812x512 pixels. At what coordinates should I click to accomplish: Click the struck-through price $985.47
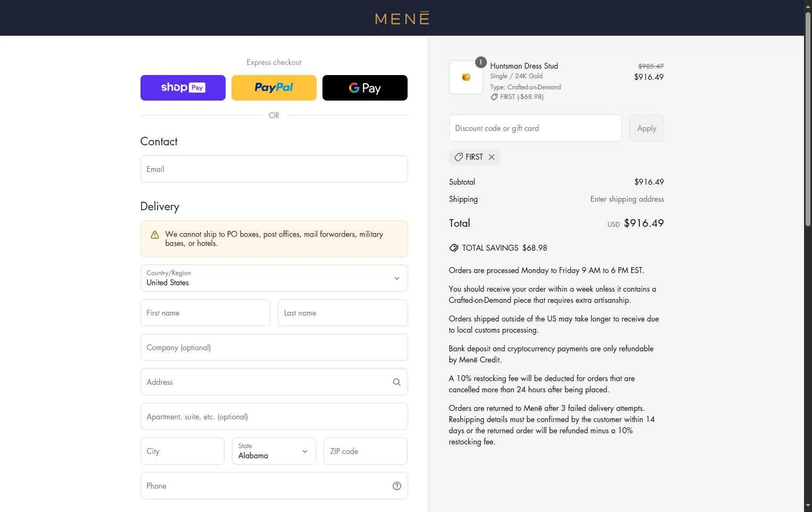(x=651, y=66)
